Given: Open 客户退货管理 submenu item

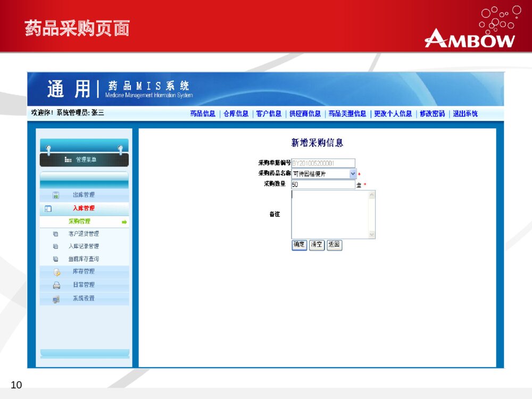Looking at the screenshot, I should click(84, 234).
